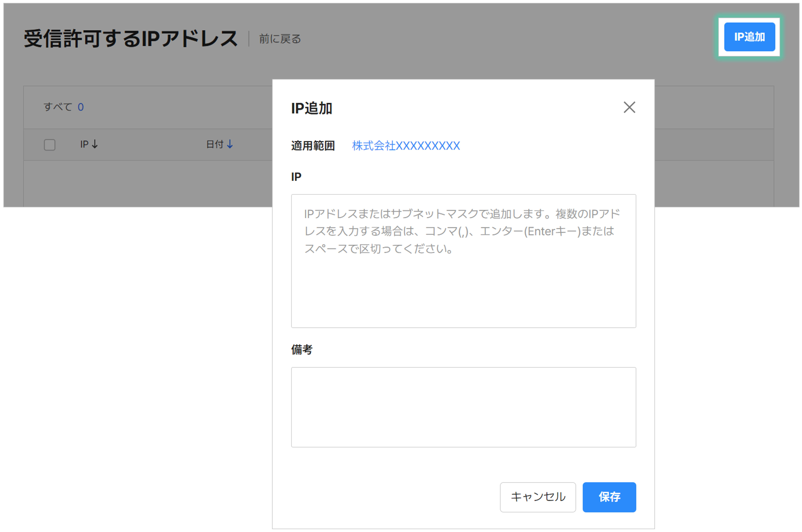Click the 受信許可するIPアドレス page heading
The image size is (802, 532).
[x=131, y=38]
